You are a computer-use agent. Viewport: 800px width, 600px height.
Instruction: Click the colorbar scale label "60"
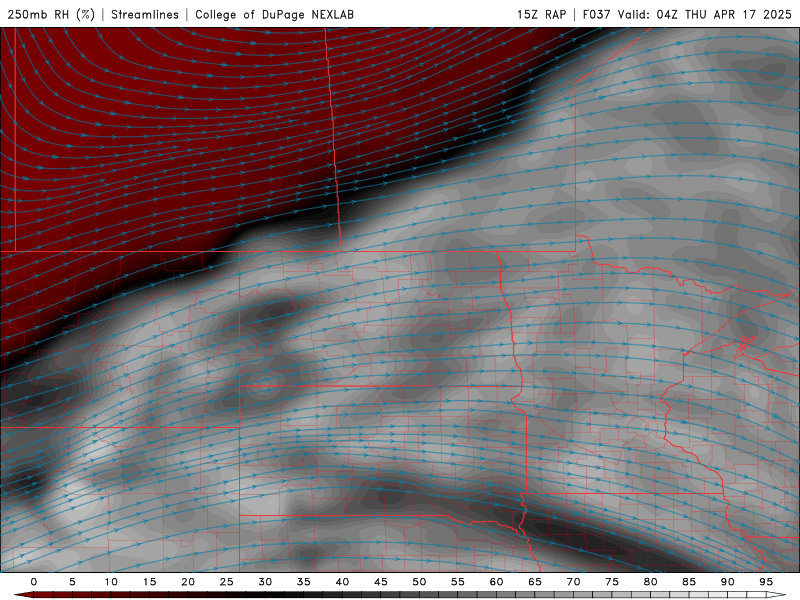(496, 582)
